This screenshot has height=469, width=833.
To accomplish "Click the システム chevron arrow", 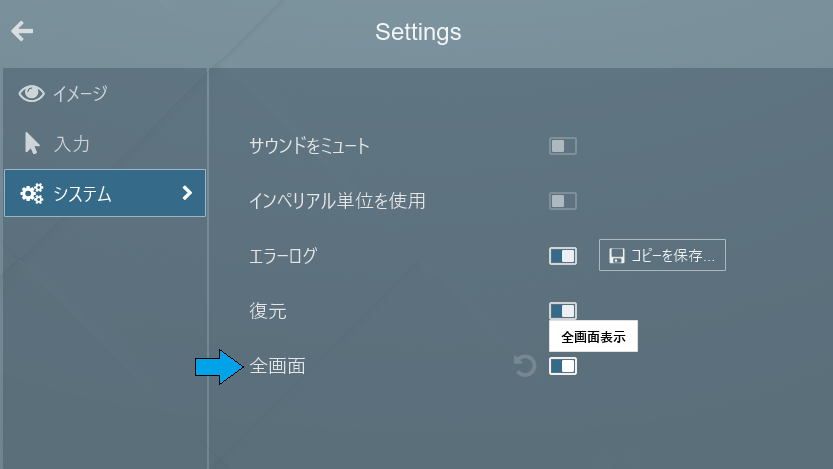I will (187, 193).
